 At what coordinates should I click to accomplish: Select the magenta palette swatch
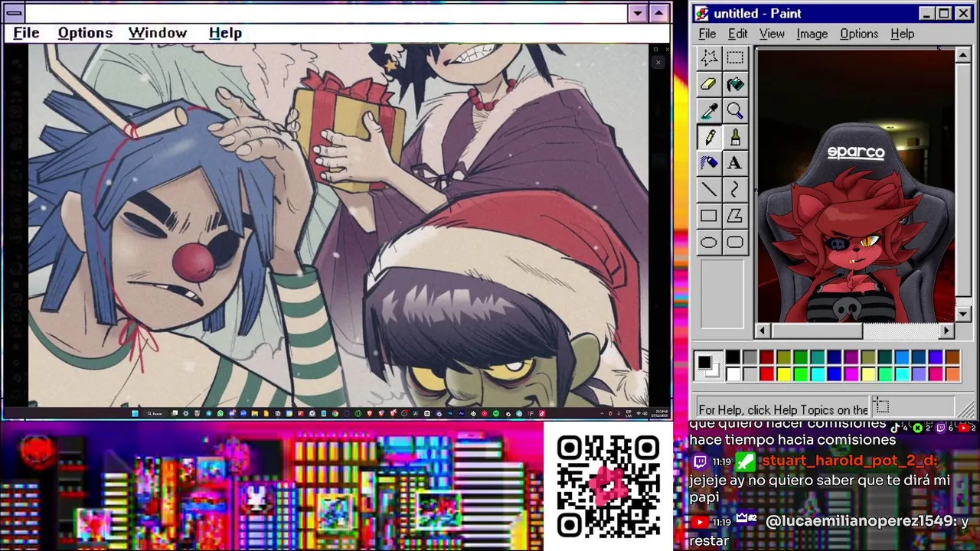851,374
